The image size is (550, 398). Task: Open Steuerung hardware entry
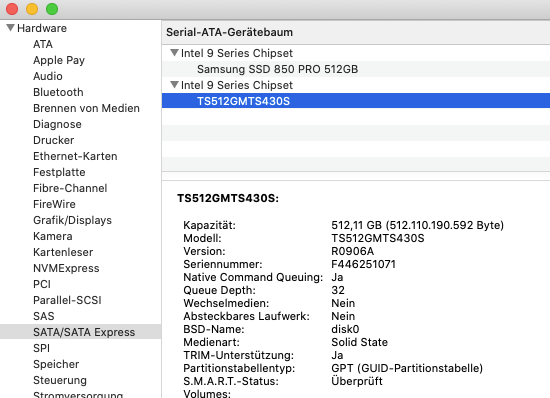(x=60, y=380)
